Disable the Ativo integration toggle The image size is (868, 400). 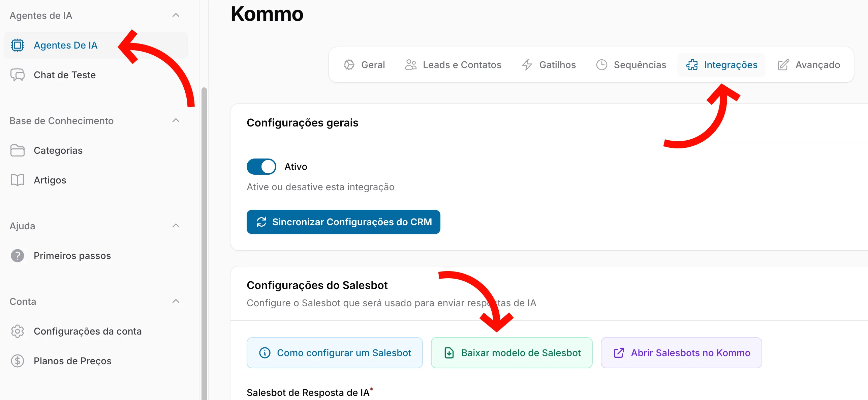(x=261, y=167)
